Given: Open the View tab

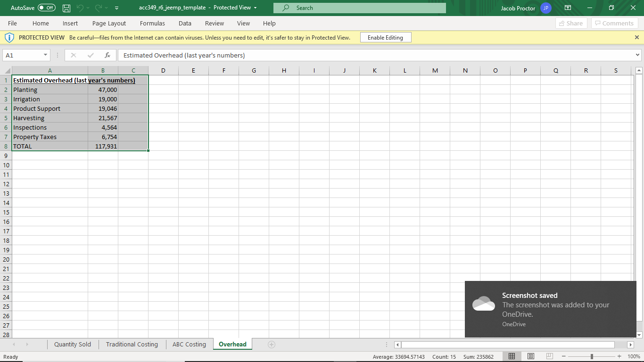Looking at the screenshot, I should click(x=243, y=23).
